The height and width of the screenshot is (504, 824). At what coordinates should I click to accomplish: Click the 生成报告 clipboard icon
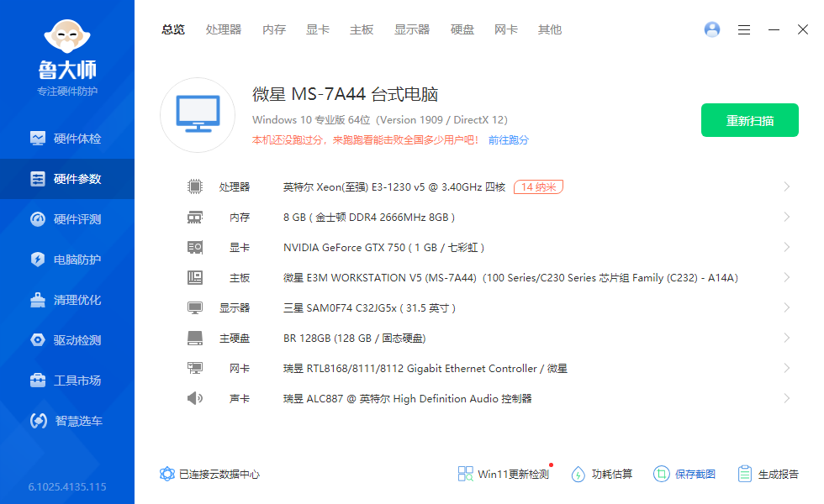(745, 474)
